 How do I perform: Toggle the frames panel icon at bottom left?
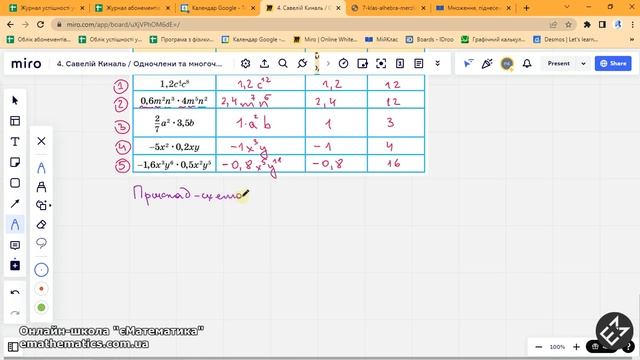coord(13,347)
